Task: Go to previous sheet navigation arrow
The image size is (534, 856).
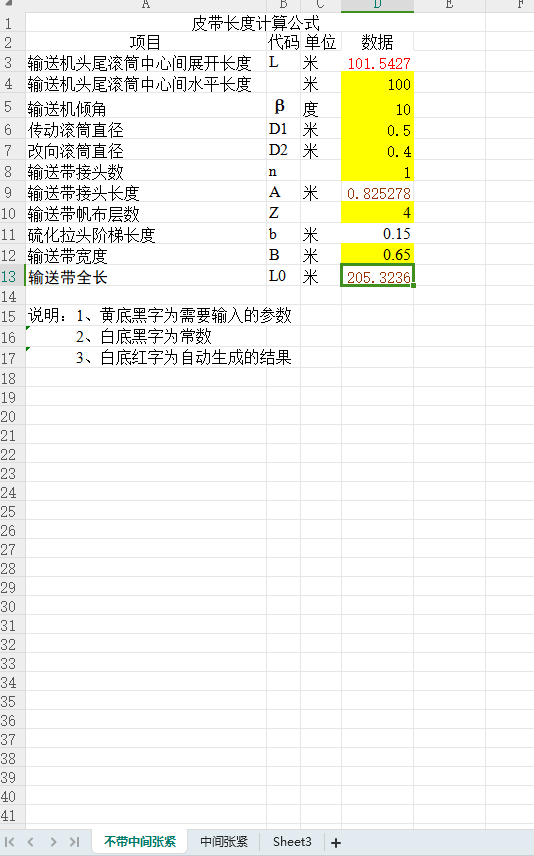Action: 31,842
